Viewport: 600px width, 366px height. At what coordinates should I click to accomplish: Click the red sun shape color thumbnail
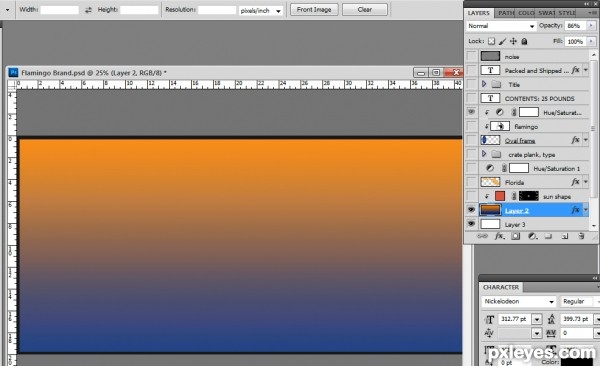point(500,196)
